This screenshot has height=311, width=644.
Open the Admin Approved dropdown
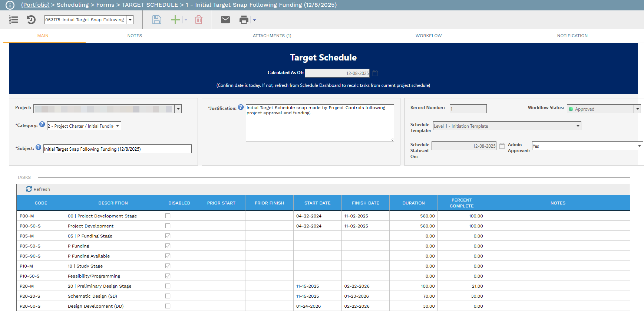[x=640, y=146]
